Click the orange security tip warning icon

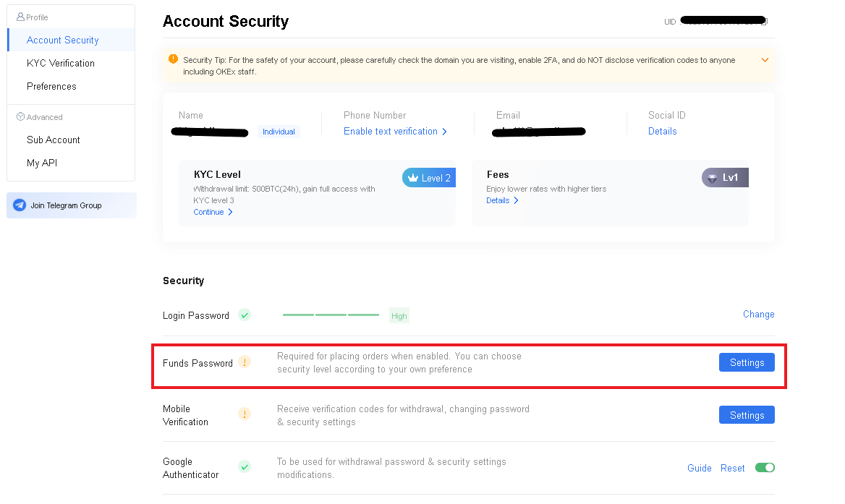(173, 59)
